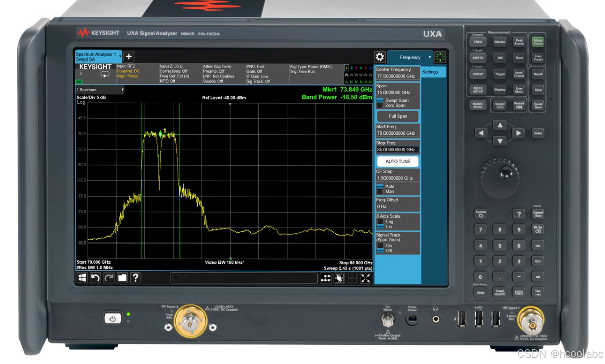Click the on-screen redo arrow icon
This screenshot has width=605, height=364.
pyautogui.click(x=109, y=278)
